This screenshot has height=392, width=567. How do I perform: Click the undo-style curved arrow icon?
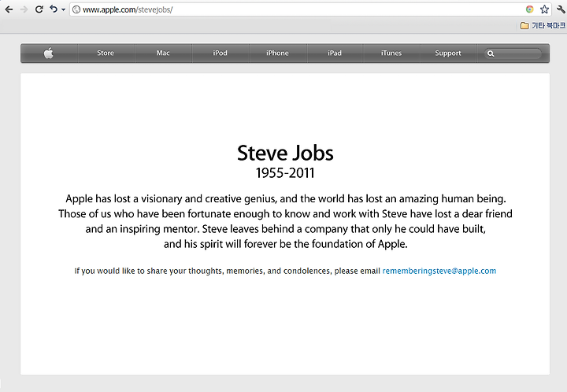pos(54,9)
